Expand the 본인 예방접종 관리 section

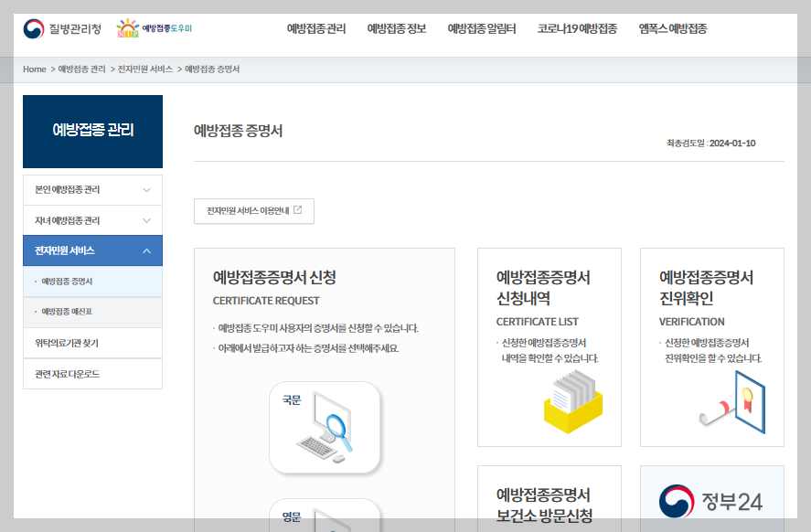coord(91,189)
